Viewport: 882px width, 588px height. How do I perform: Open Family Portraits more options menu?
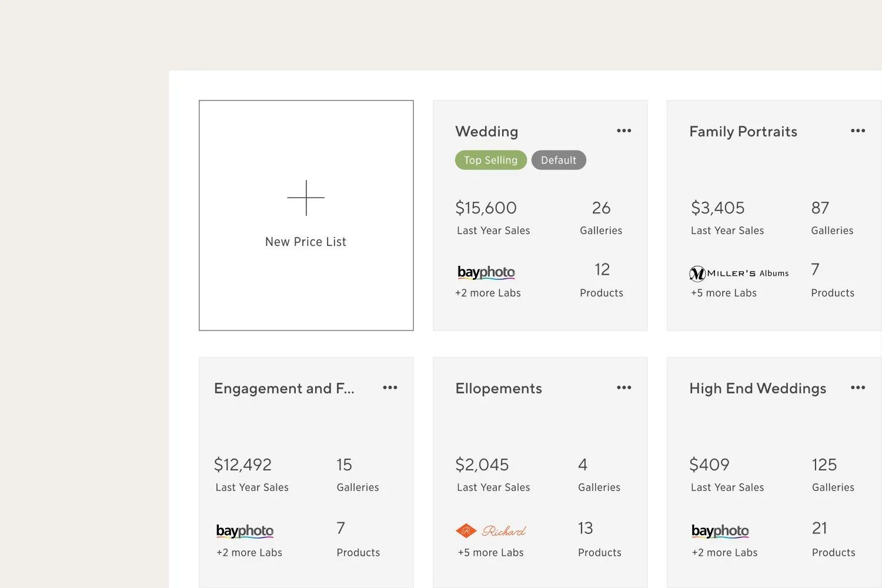coord(858,131)
